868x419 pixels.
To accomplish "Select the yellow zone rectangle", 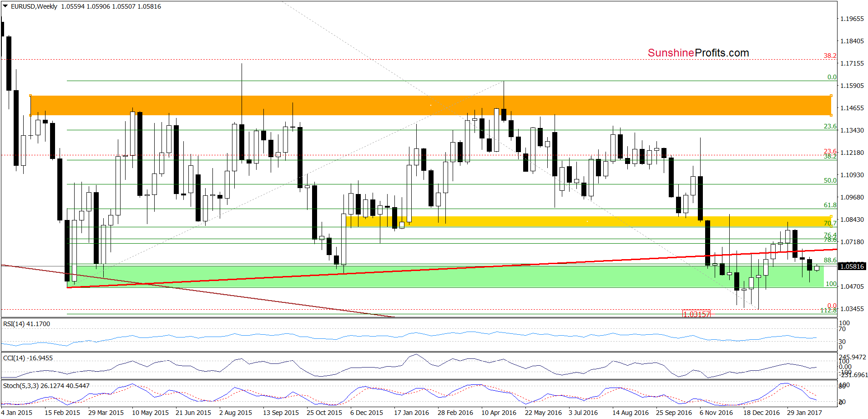I will (x=589, y=221).
